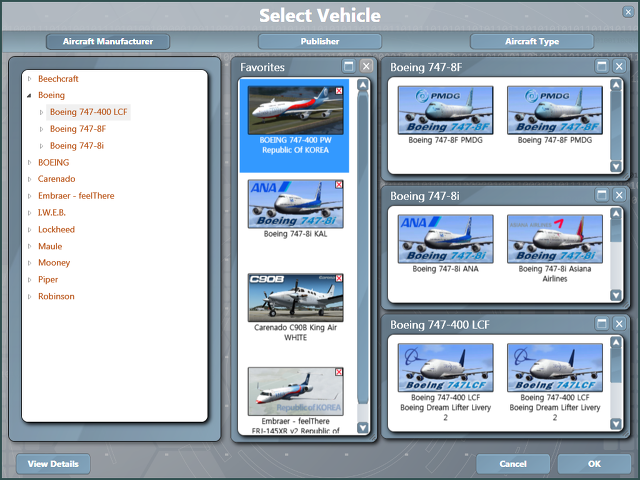Image resolution: width=640 pixels, height=480 pixels.
Task: Remove Embraer ERJ-145XR favorite with red X
Action: tap(339, 372)
